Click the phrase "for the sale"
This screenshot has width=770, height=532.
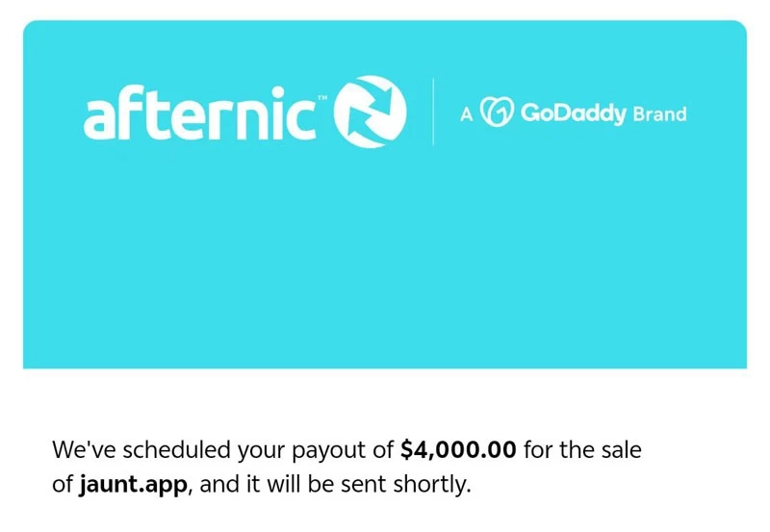click(x=582, y=449)
